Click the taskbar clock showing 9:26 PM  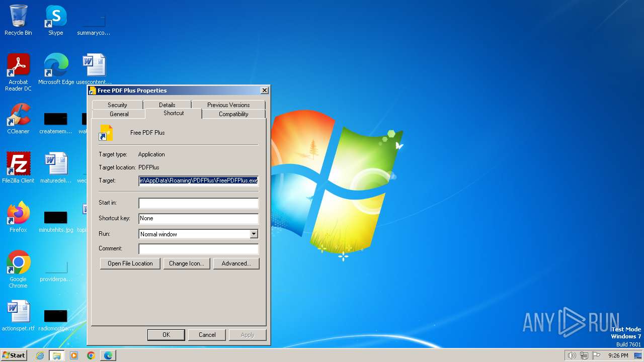pyautogui.click(x=618, y=355)
